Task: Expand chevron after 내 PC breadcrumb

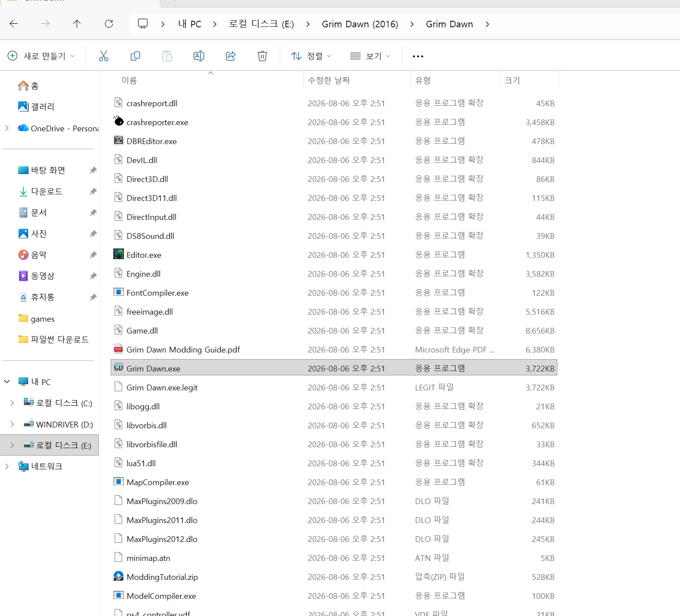Action: 215,24
